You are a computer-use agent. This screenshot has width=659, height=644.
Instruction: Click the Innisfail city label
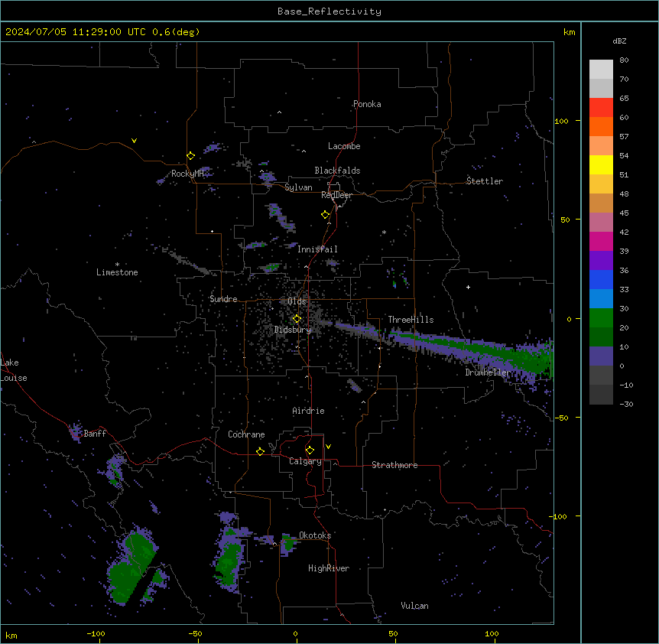pyautogui.click(x=318, y=249)
